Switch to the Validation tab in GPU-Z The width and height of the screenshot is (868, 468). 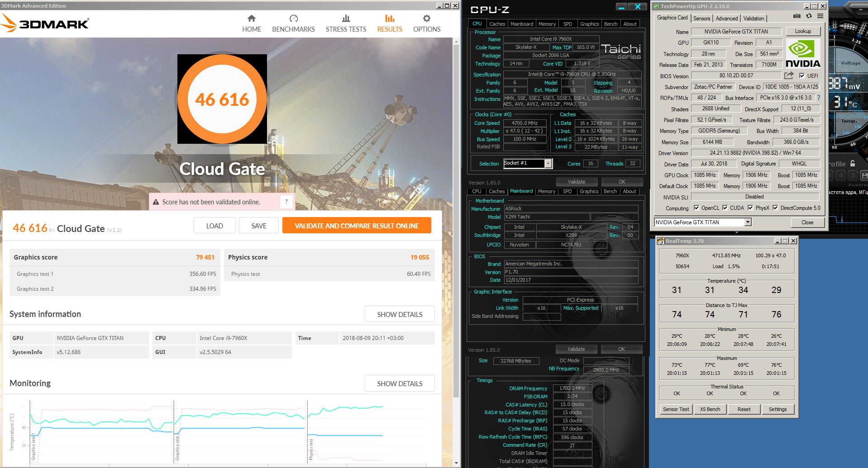[x=754, y=19]
